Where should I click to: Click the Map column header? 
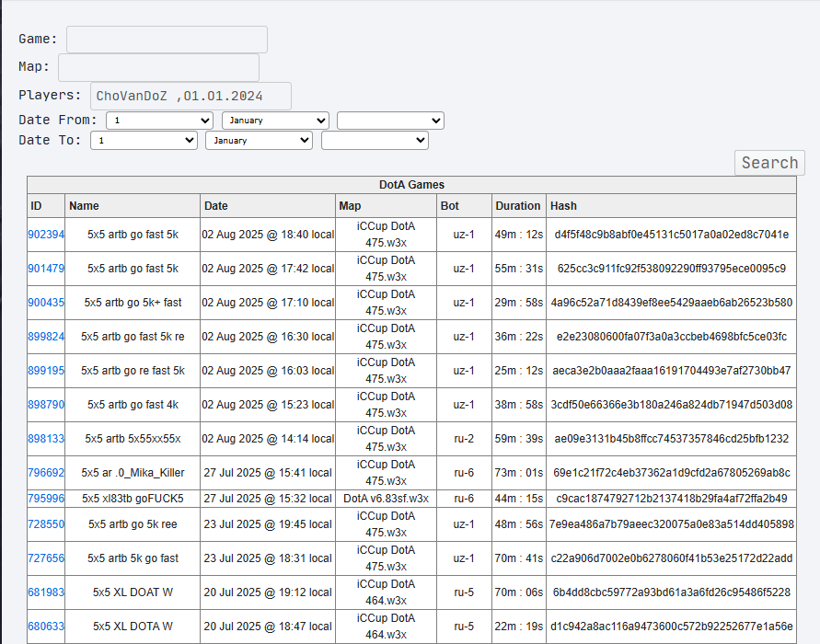pos(386,206)
